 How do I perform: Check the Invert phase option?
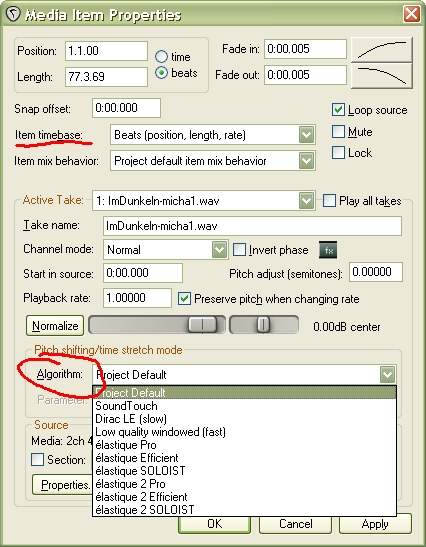click(239, 250)
